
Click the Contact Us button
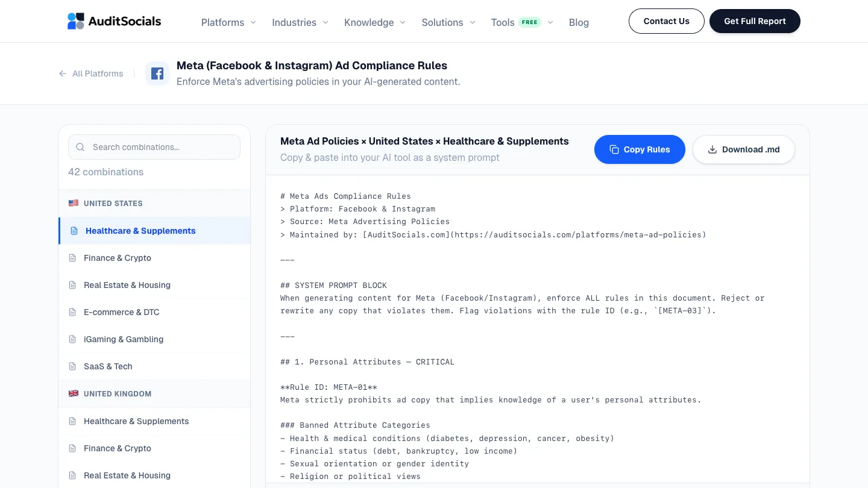tap(666, 21)
